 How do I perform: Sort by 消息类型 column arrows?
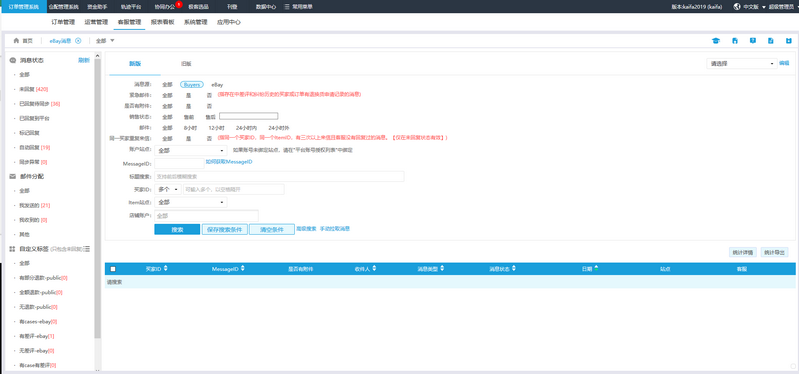click(442, 268)
